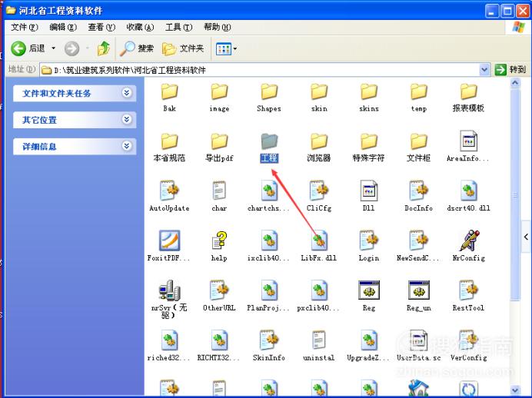Select the Login config file
This screenshot has height=398, width=532.
369,246
